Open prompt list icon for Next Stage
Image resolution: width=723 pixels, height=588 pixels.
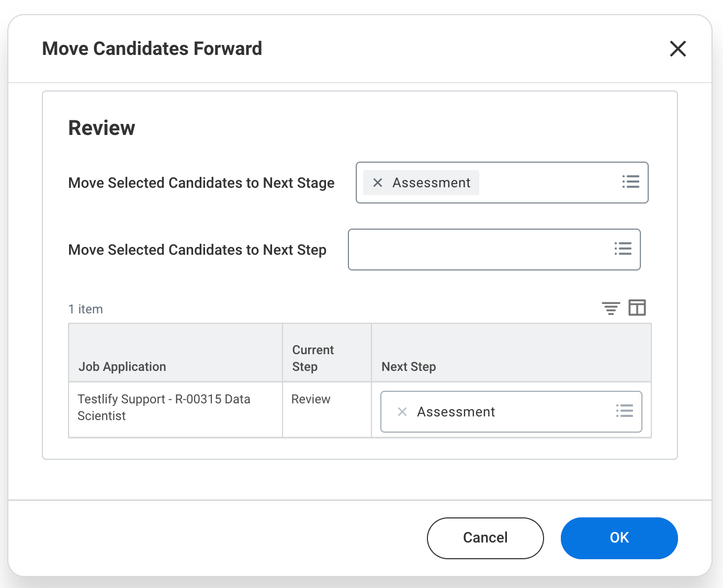630,182
